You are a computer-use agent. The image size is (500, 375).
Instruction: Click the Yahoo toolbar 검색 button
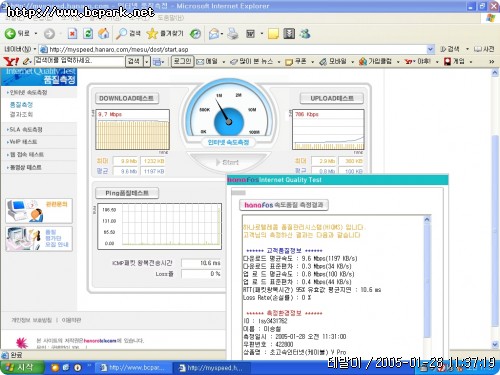click(134, 61)
